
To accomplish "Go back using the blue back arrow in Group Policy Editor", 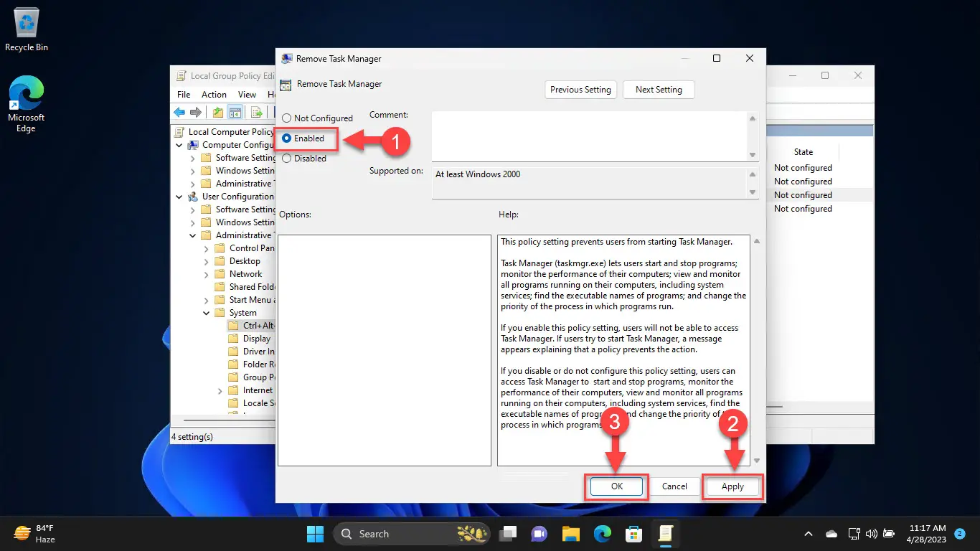I will click(x=179, y=112).
